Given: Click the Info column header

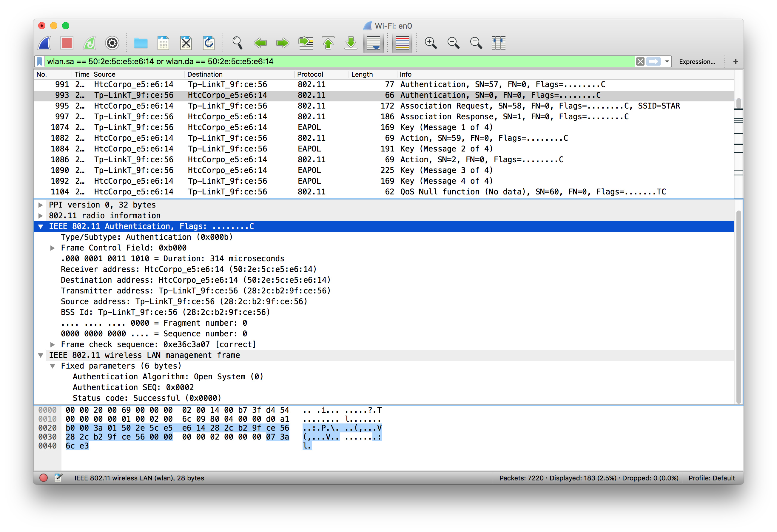Looking at the screenshot, I should [x=405, y=74].
